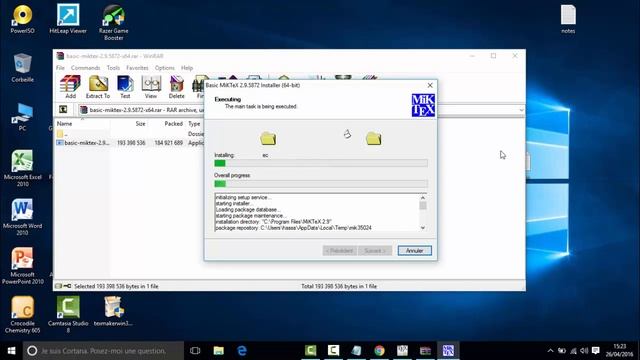Click the Windows Start button
The width and height of the screenshot is (640, 360).
coord(11,351)
